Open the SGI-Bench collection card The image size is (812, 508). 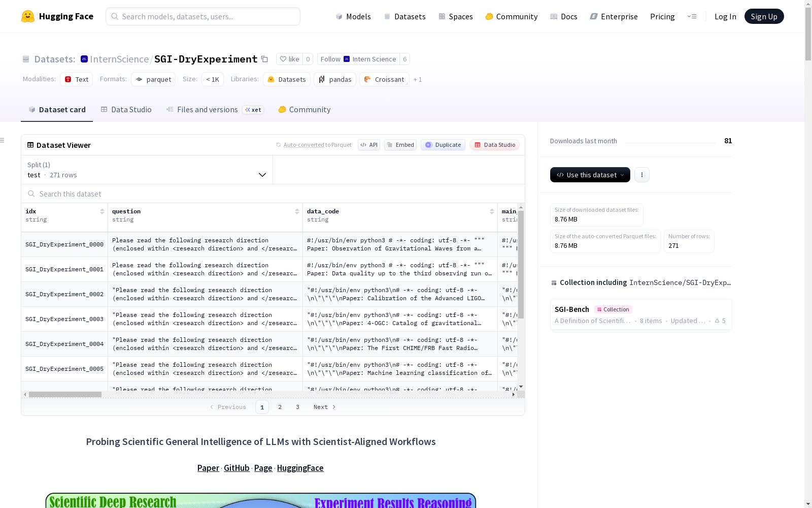(641, 314)
